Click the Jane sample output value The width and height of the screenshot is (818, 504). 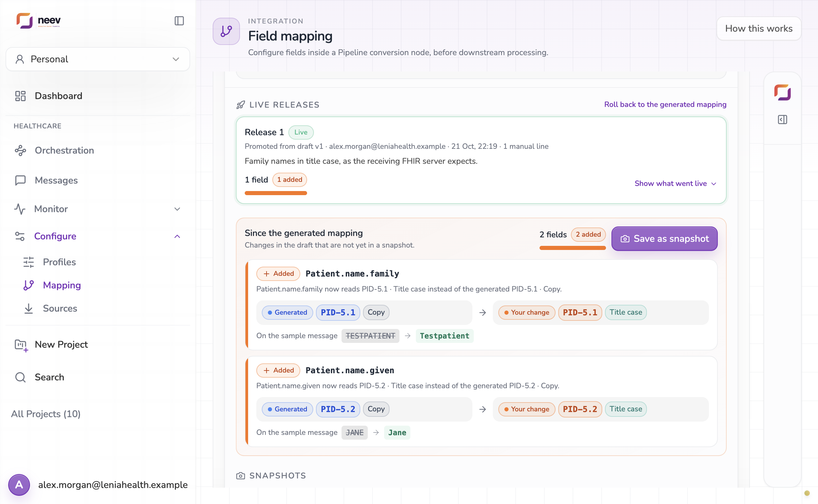[397, 433]
